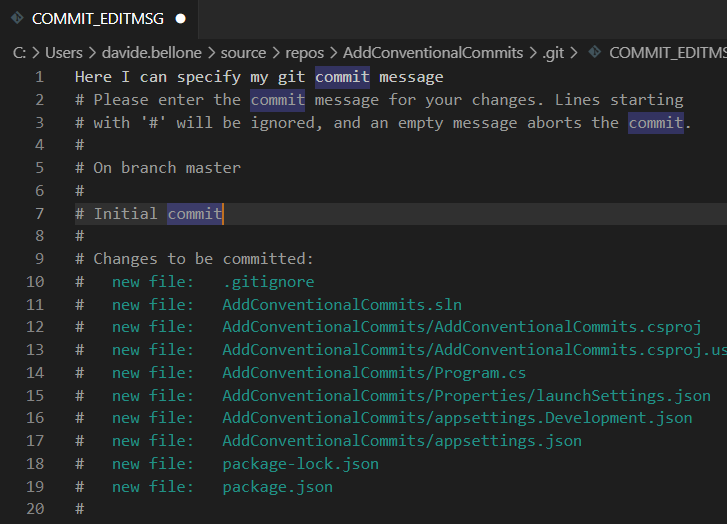Click 'Changes to be committed:' text

coord(204,259)
